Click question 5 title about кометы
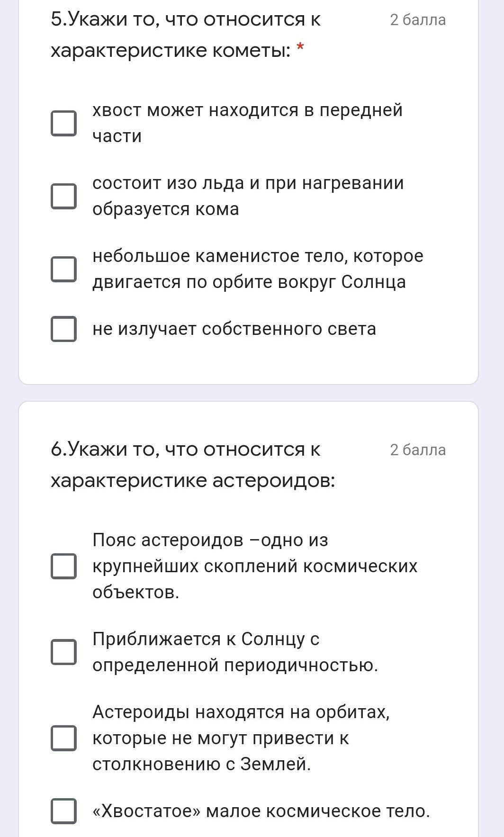 pyautogui.click(x=186, y=35)
